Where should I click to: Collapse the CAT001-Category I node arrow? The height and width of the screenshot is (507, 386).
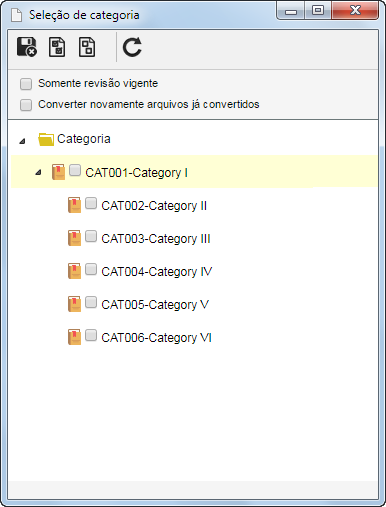[38, 172]
